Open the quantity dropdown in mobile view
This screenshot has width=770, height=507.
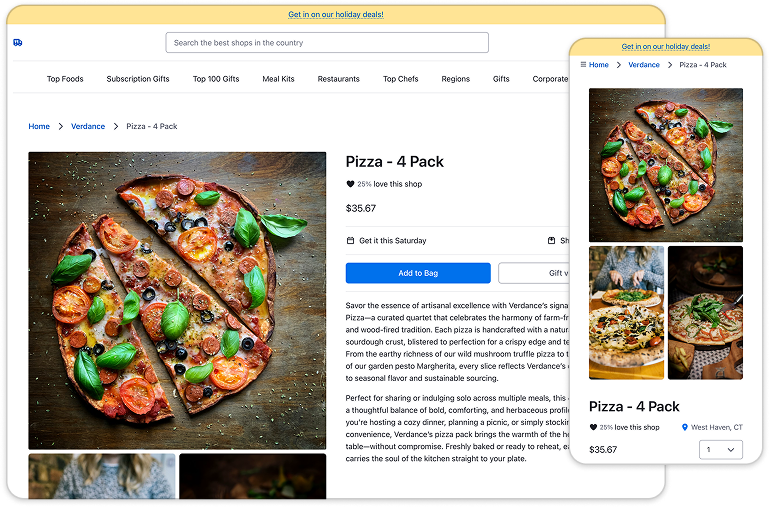click(720, 450)
